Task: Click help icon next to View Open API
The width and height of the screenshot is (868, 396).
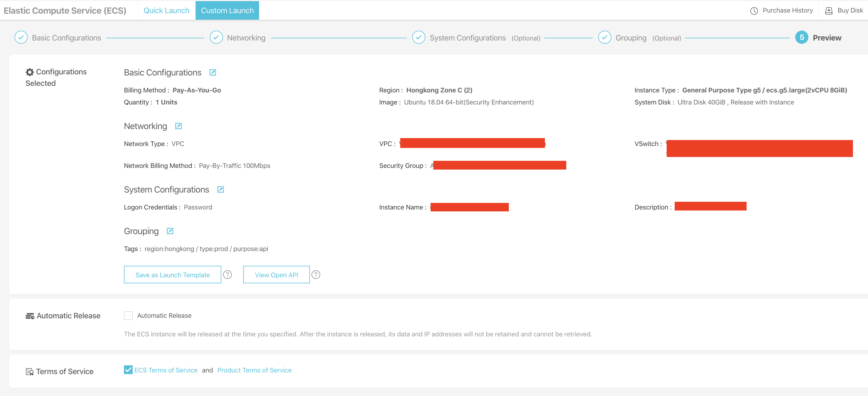Action: pyautogui.click(x=316, y=275)
